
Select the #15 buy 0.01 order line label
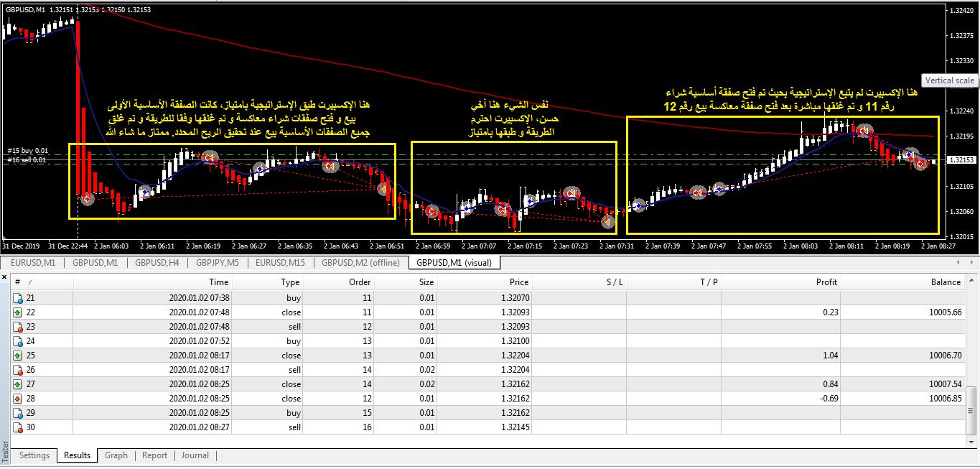26,151
